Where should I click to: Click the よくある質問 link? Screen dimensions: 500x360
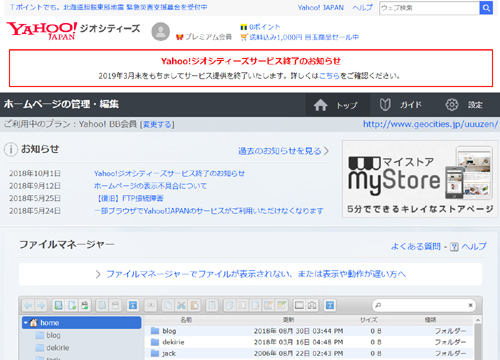(416, 246)
